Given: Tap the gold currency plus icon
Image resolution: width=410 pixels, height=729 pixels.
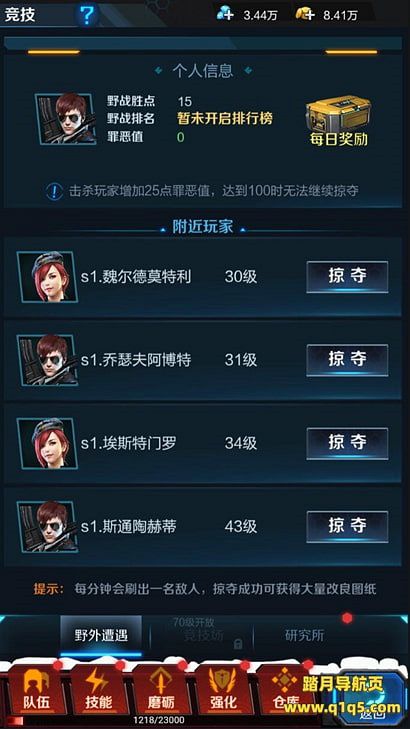Looking at the screenshot, I should click(305, 14).
